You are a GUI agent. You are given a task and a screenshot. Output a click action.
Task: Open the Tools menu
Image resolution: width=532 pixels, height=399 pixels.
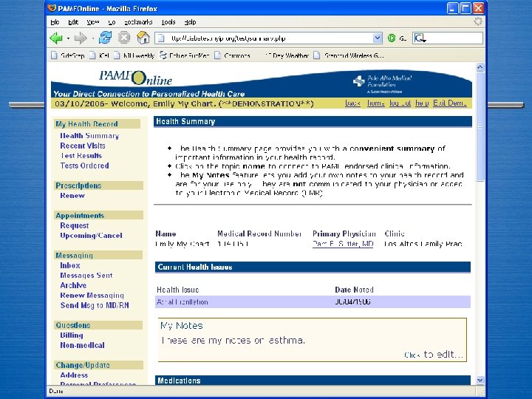click(x=168, y=22)
